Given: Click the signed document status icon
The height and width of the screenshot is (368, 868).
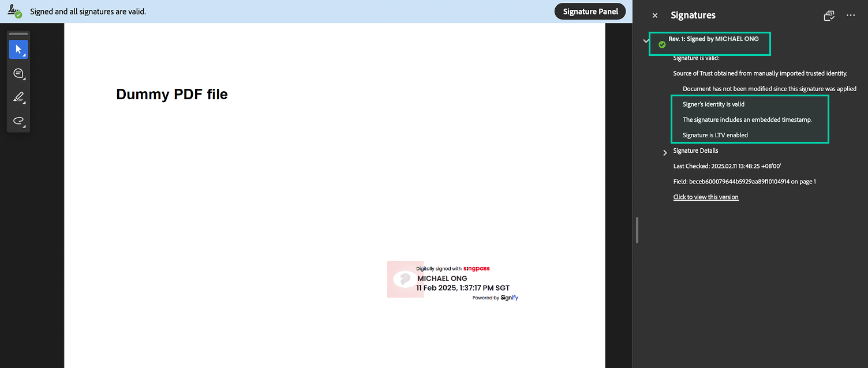Looking at the screenshot, I should pos(14,11).
